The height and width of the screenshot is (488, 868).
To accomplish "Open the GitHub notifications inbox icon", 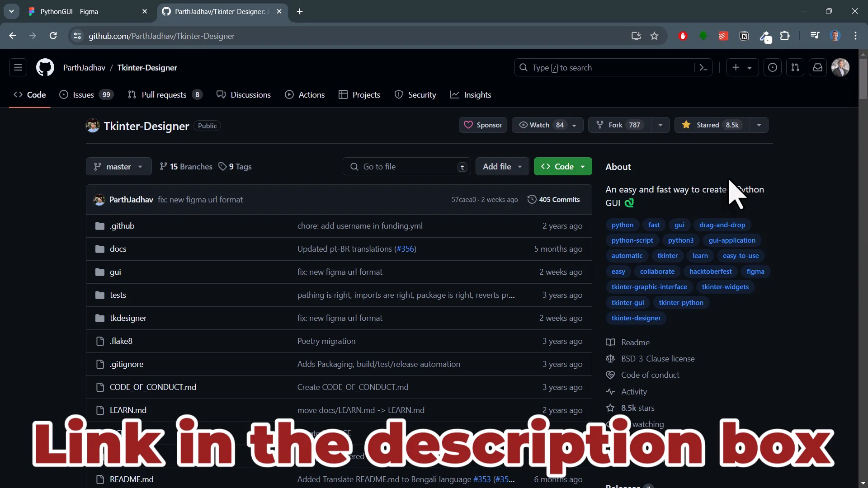I will [x=818, y=67].
